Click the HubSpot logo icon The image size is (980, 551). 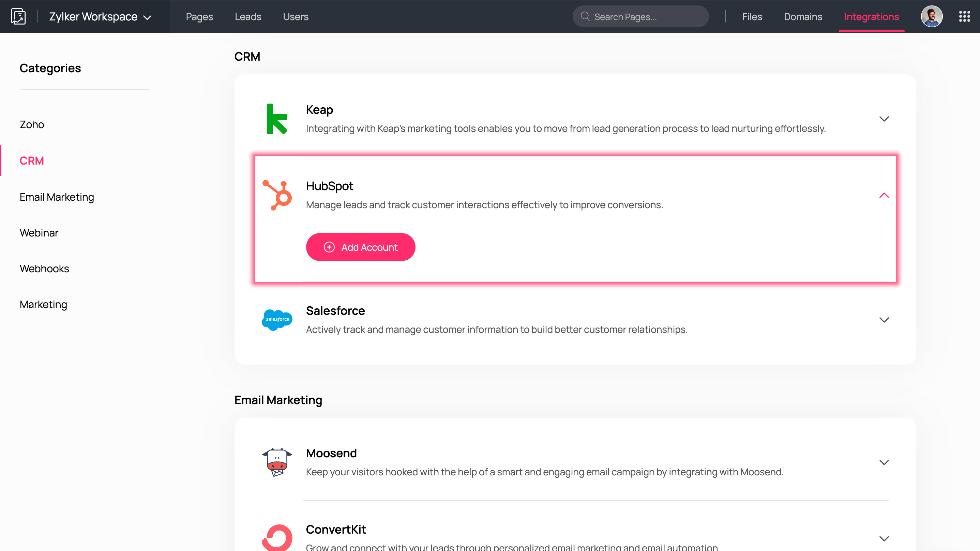277,195
